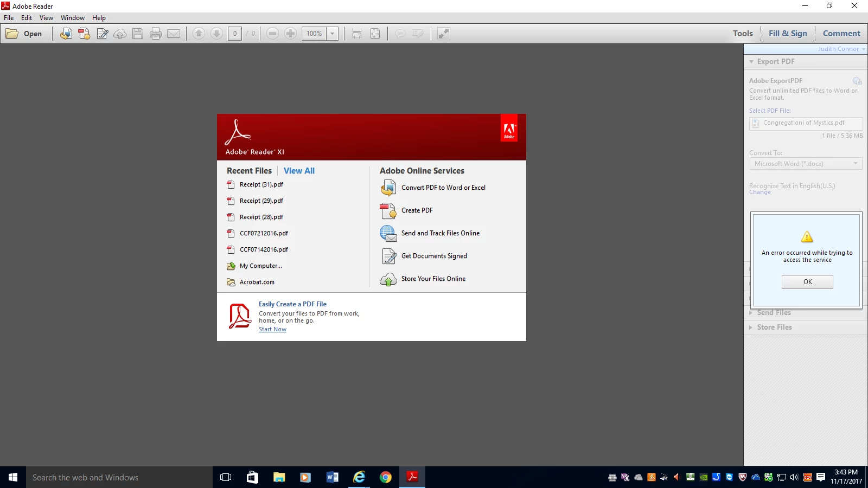Click the sticky note comment toolbar icon

click(x=400, y=34)
